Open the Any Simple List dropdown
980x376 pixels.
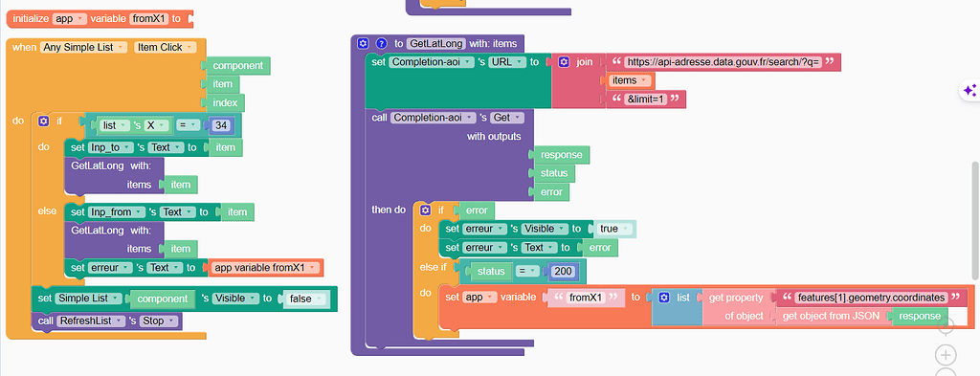click(x=84, y=48)
